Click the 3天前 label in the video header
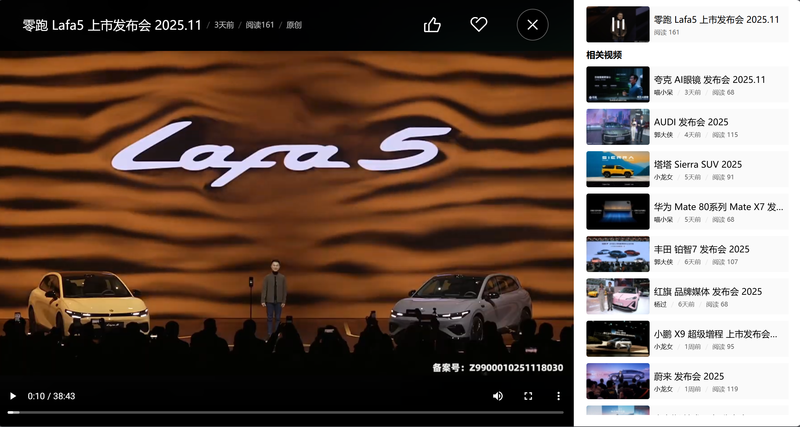This screenshot has height=427, width=800. pos(223,25)
